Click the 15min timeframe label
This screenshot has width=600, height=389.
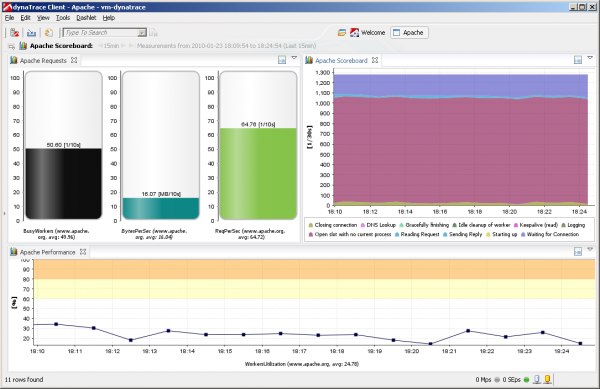click(111, 46)
